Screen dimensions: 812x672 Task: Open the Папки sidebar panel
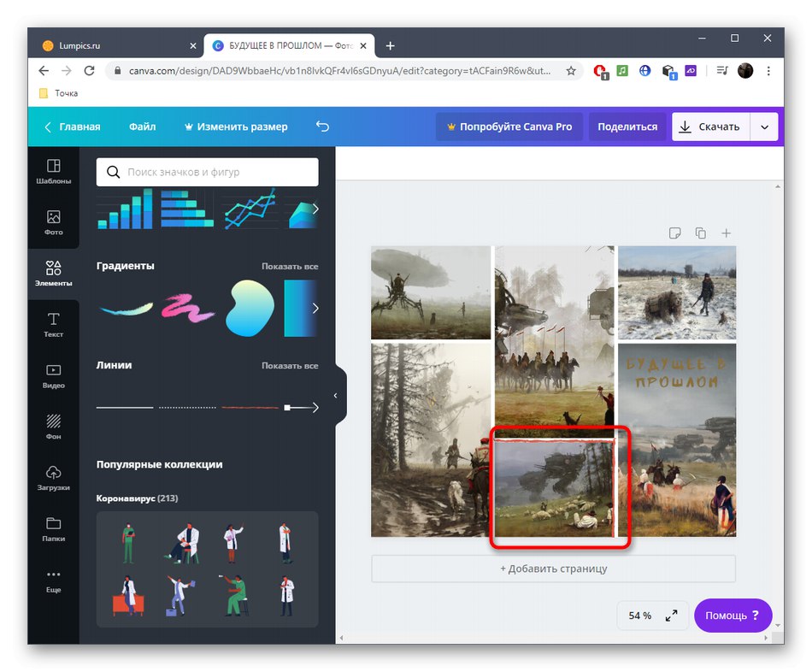(x=53, y=529)
